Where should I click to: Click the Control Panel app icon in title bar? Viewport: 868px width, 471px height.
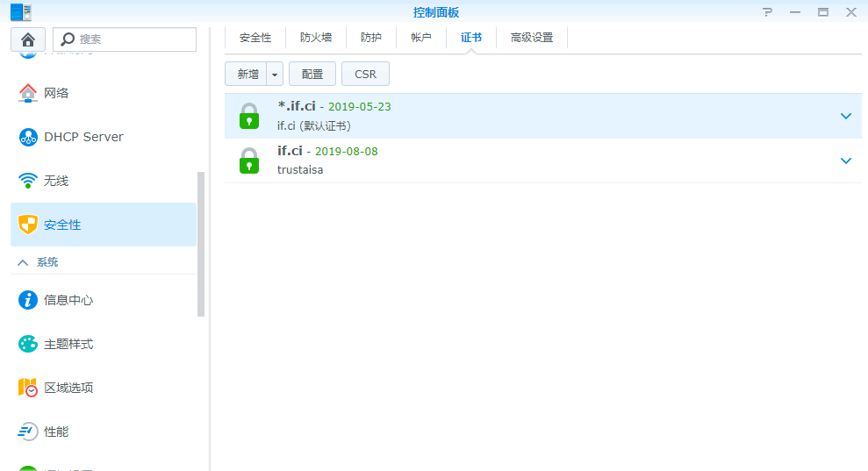(x=21, y=11)
